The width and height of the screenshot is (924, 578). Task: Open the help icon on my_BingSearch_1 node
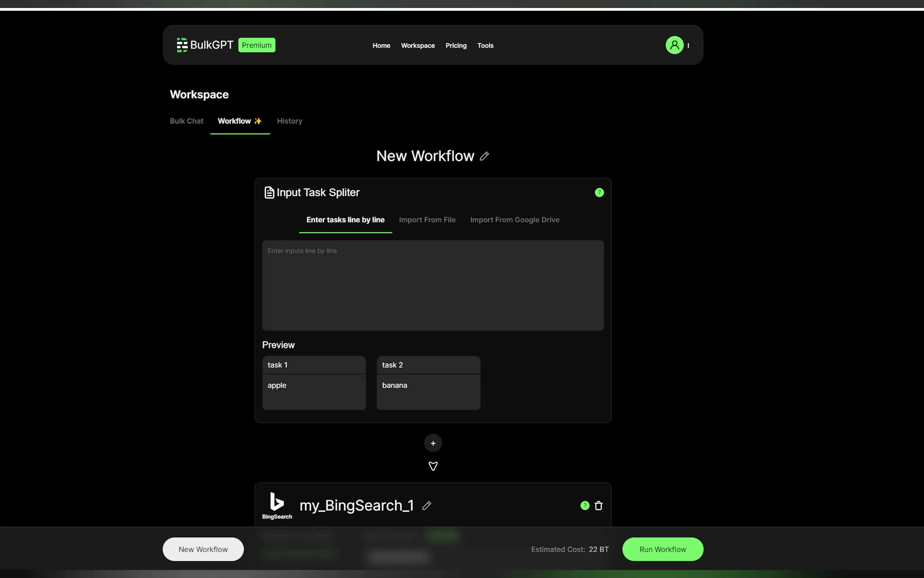click(584, 505)
